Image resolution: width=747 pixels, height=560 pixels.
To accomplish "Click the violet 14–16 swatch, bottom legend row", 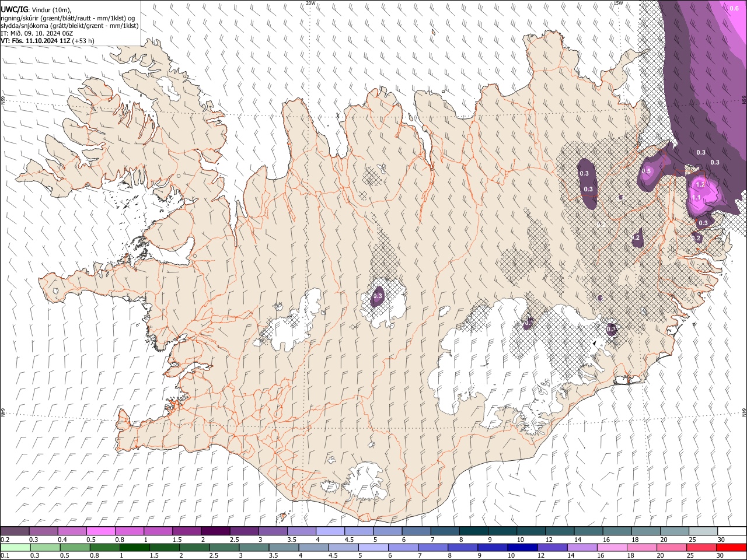I will point(582,547).
